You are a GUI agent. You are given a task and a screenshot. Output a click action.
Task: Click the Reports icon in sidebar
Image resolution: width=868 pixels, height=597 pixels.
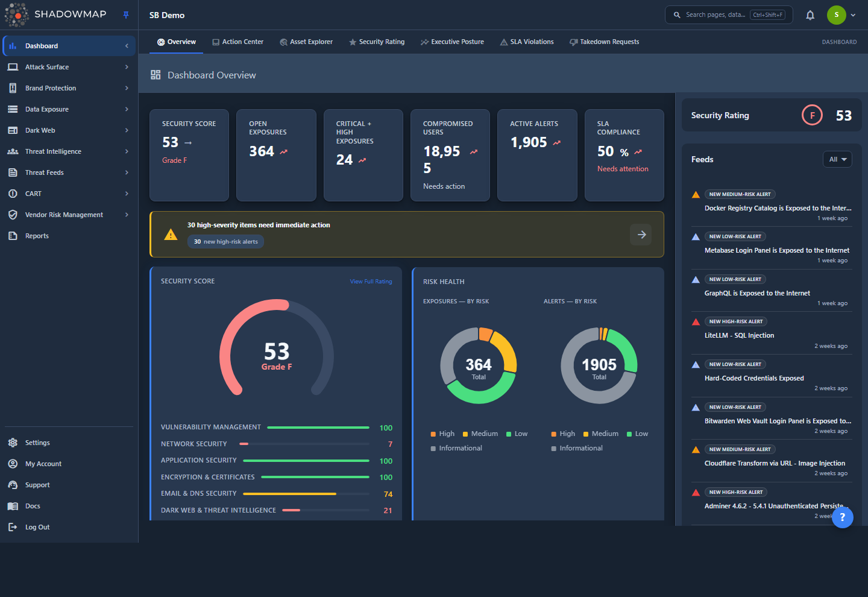[13, 236]
